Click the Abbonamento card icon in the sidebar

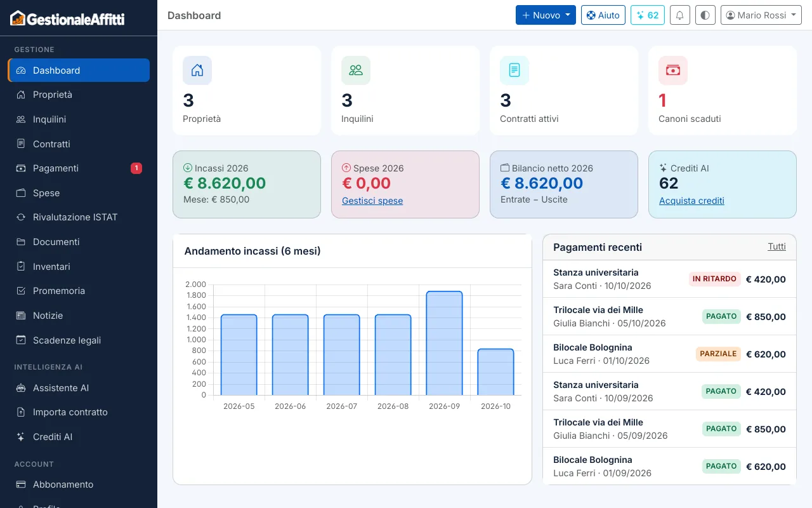point(21,485)
